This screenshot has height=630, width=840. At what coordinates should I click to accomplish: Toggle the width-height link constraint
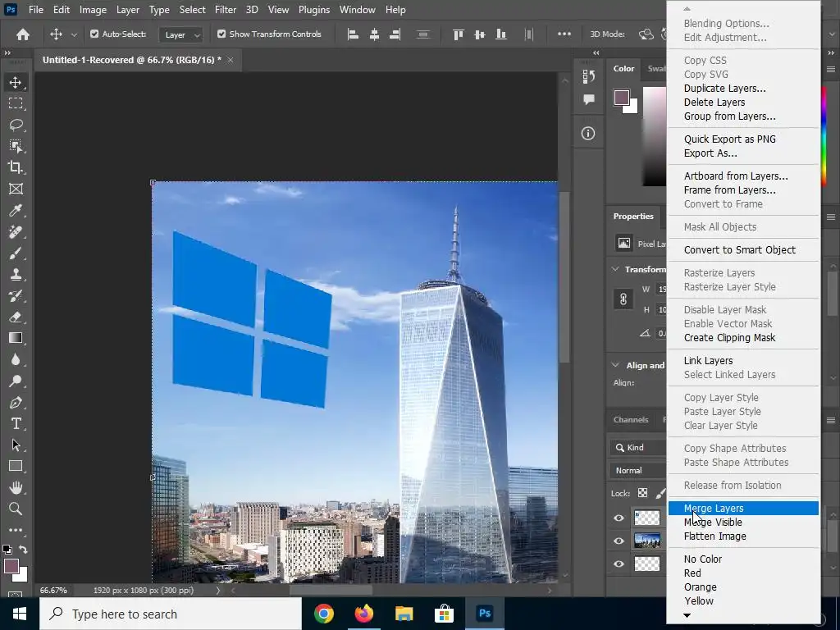click(x=623, y=299)
